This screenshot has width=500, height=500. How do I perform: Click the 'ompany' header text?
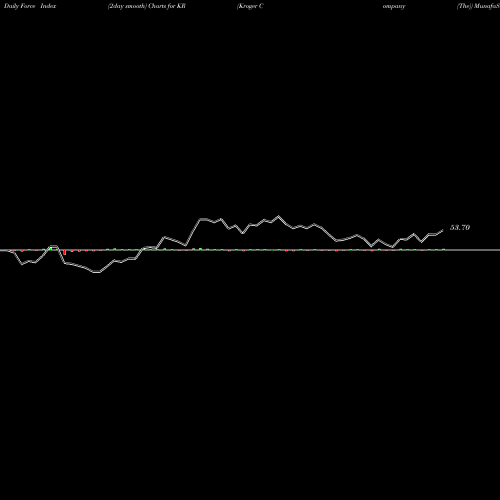click(394, 6)
